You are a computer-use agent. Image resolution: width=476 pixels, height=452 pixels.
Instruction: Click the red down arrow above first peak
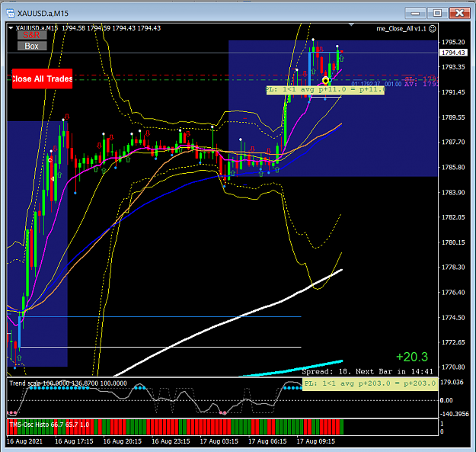(67, 117)
